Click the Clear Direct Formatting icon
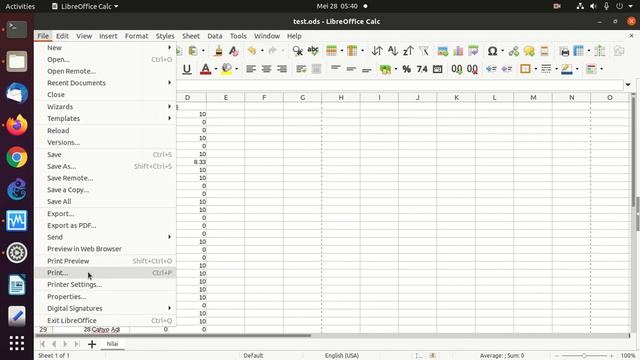The height and width of the screenshot is (360, 640). [233, 51]
